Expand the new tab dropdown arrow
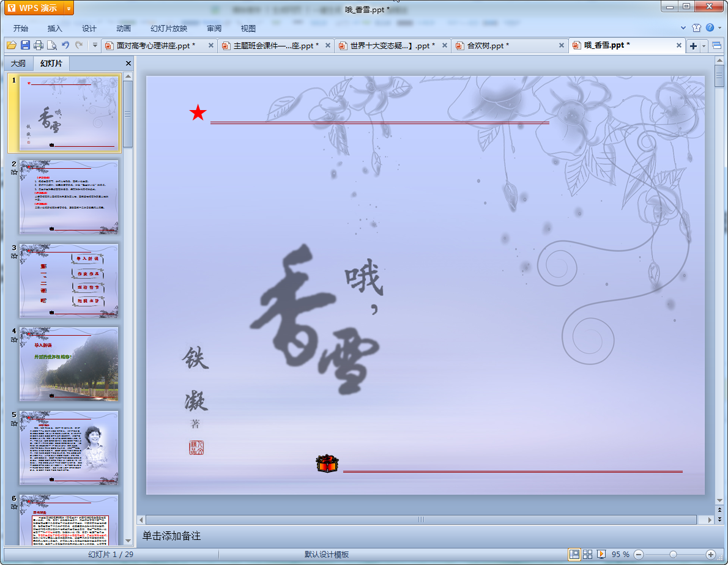728x565 pixels. tap(704, 45)
